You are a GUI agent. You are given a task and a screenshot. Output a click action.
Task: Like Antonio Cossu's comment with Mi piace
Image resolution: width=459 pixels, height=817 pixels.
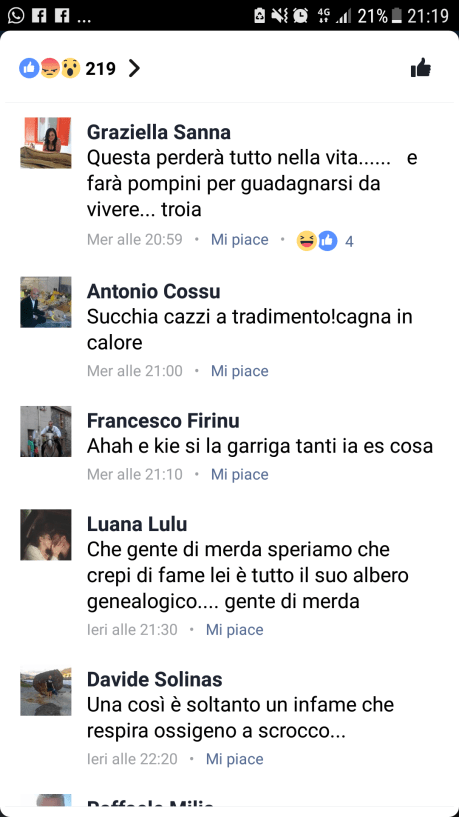click(240, 371)
